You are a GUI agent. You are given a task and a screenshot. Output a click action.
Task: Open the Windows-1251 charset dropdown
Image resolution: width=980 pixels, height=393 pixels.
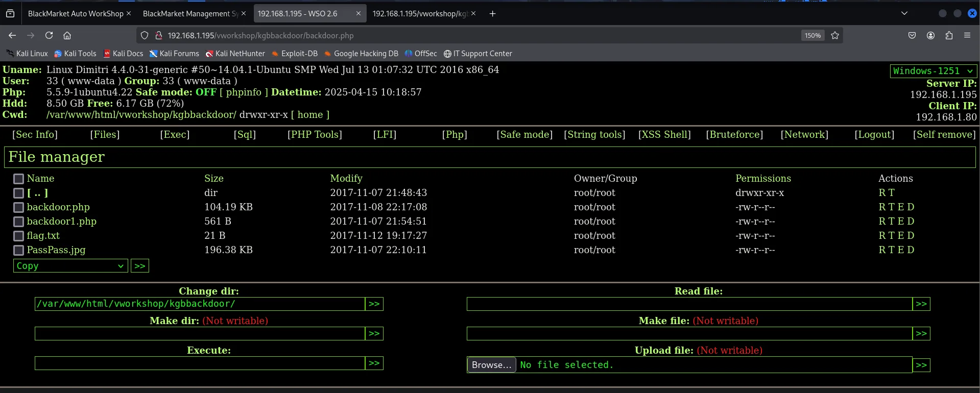[934, 71]
